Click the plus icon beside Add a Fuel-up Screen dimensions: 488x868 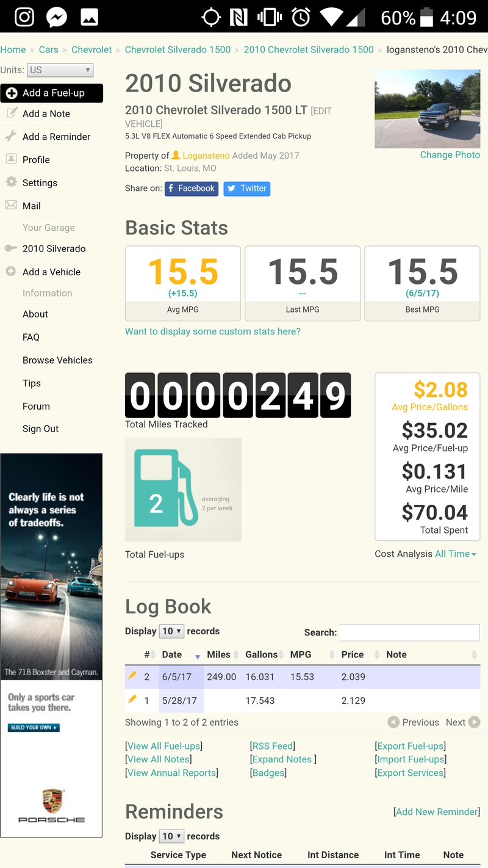point(12,93)
